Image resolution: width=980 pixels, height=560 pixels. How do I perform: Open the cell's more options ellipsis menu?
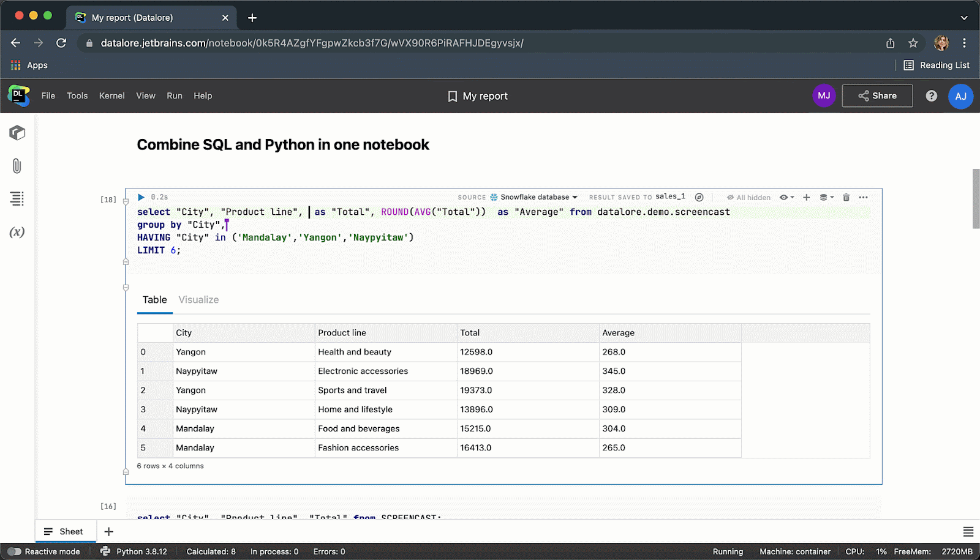tap(863, 197)
